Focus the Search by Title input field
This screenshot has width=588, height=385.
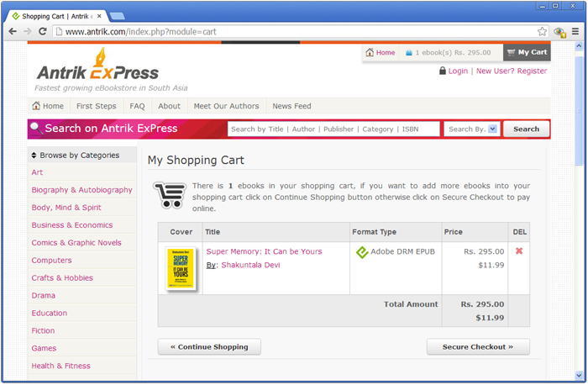333,129
